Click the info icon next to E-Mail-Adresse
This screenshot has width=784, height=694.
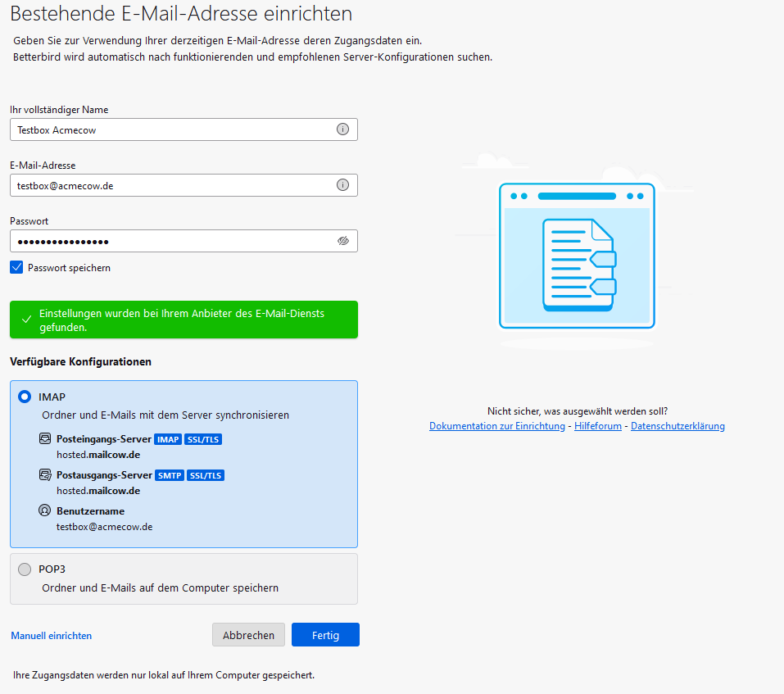[x=343, y=184]
